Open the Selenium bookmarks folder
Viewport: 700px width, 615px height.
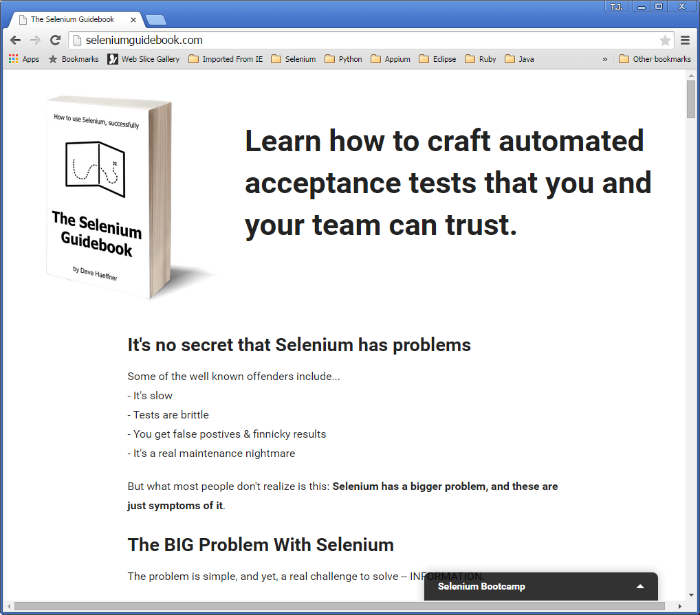294,59
